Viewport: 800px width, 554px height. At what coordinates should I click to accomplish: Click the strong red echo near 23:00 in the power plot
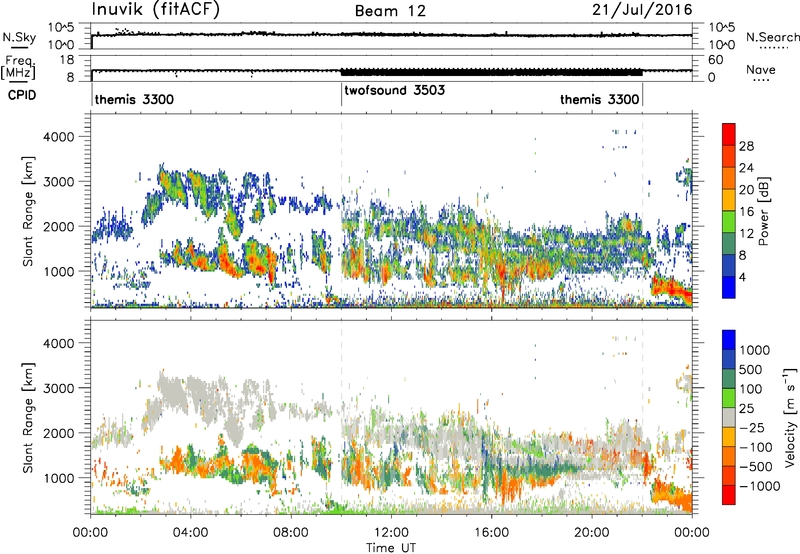(672, 289)
